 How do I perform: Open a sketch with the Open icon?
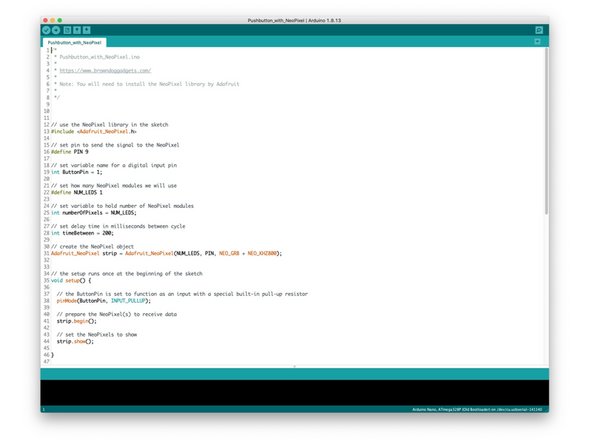point(77,30)
